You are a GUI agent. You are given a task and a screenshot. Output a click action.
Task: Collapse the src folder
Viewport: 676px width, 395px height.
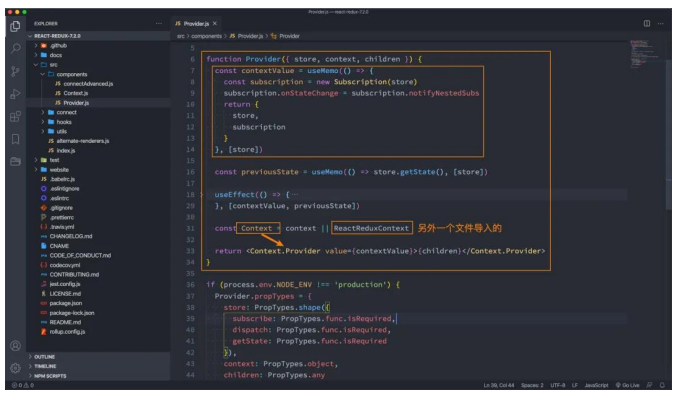[53, 65]
